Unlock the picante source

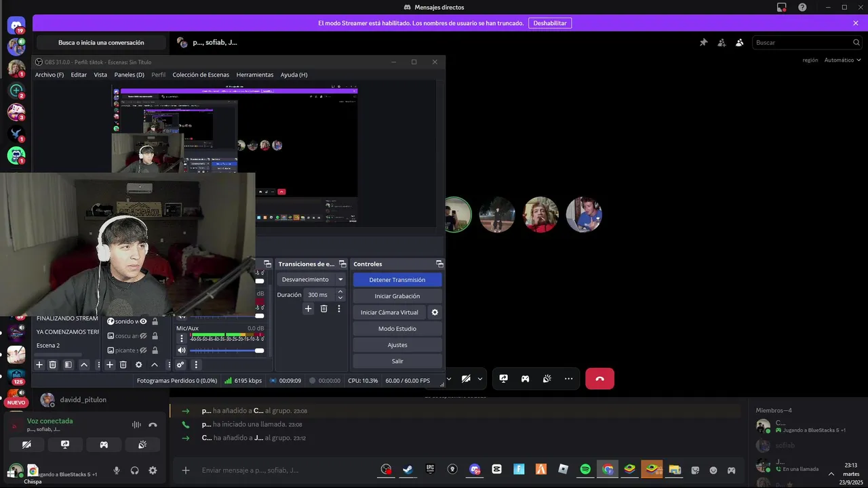pyautogui.click(x=155, y=350)
